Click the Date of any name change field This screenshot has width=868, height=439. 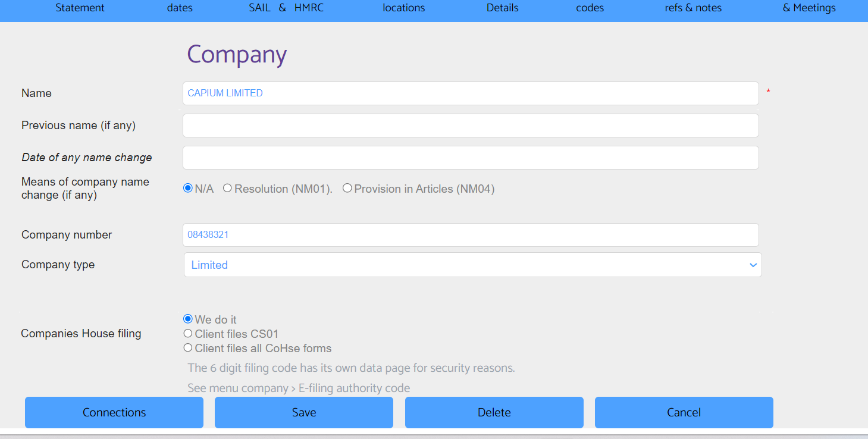[x=471, y=158]
